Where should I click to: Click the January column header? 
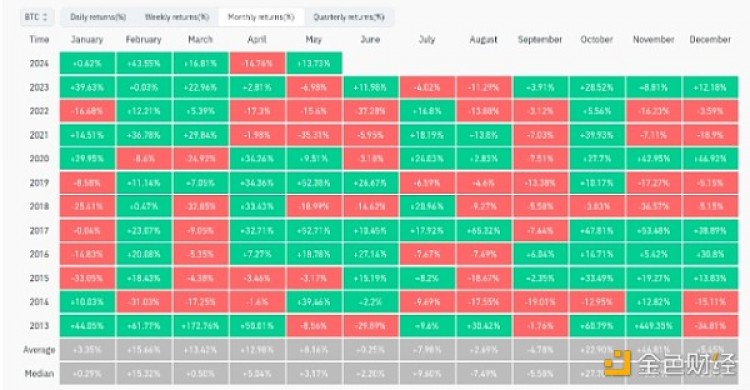tap(87, 40)
